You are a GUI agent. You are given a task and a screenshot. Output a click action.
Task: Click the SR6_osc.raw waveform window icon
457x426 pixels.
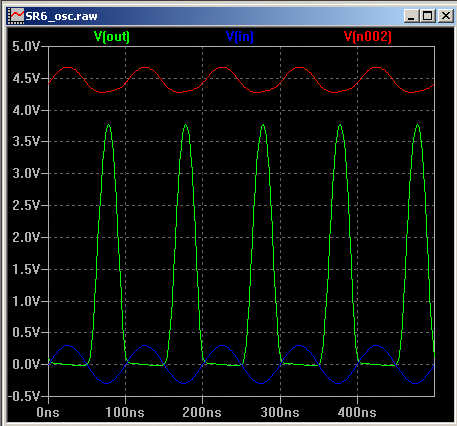tap(17, 16)
